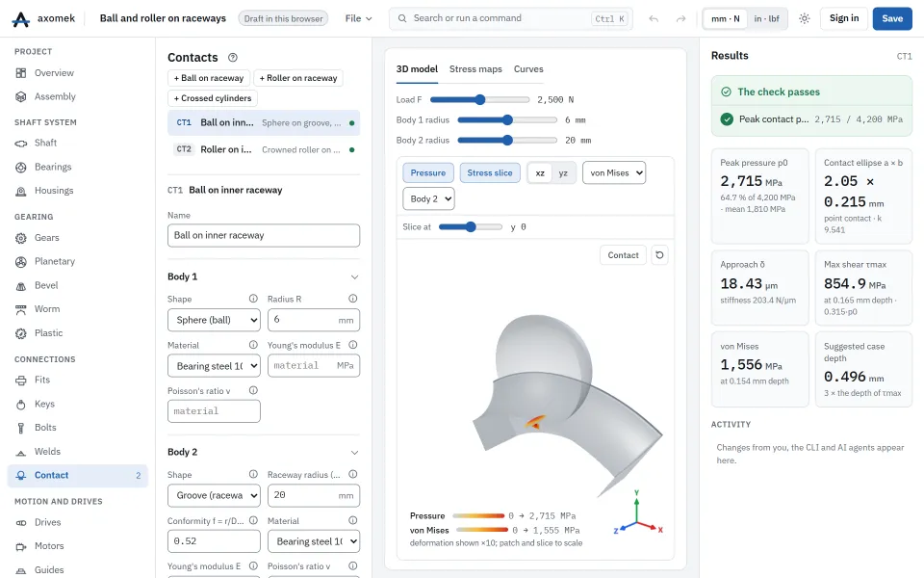The image size is (924, 578).
Task: Open Gears in the sidebar
Action: 77,238
